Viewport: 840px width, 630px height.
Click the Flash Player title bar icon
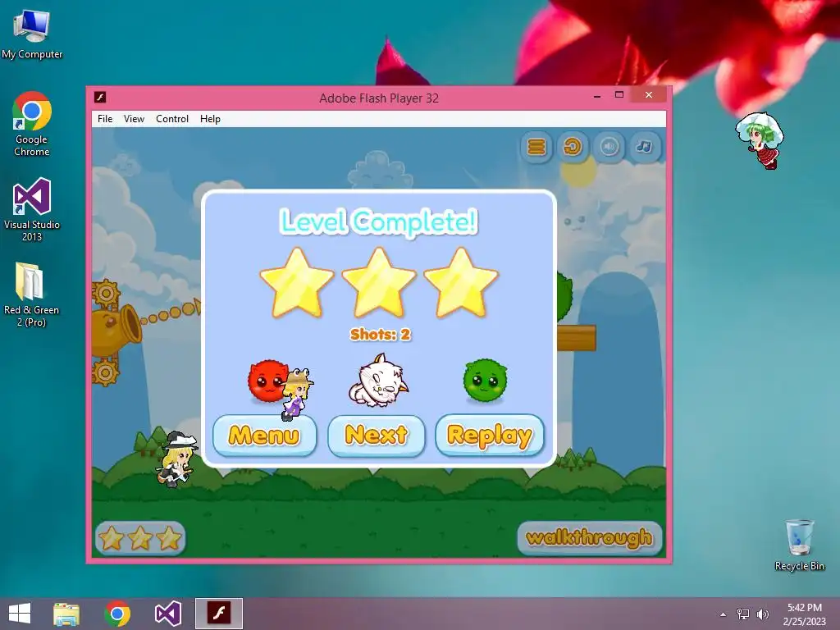click(x=100, y=97)
